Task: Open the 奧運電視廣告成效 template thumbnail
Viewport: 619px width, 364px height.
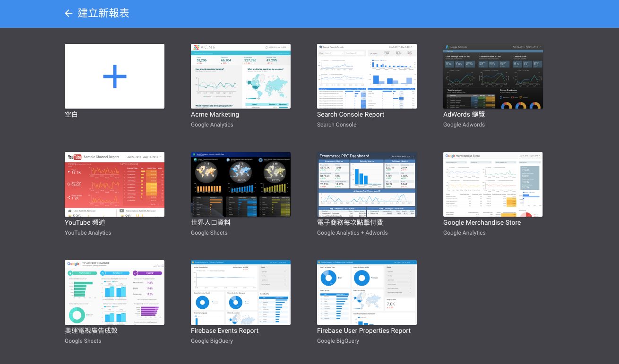Action: (x=114, y=293)
